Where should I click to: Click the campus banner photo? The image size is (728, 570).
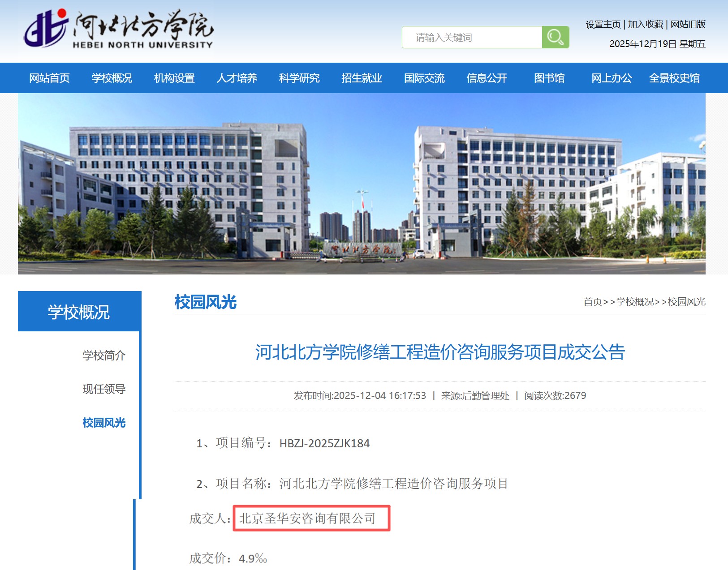tap(362, 184)
